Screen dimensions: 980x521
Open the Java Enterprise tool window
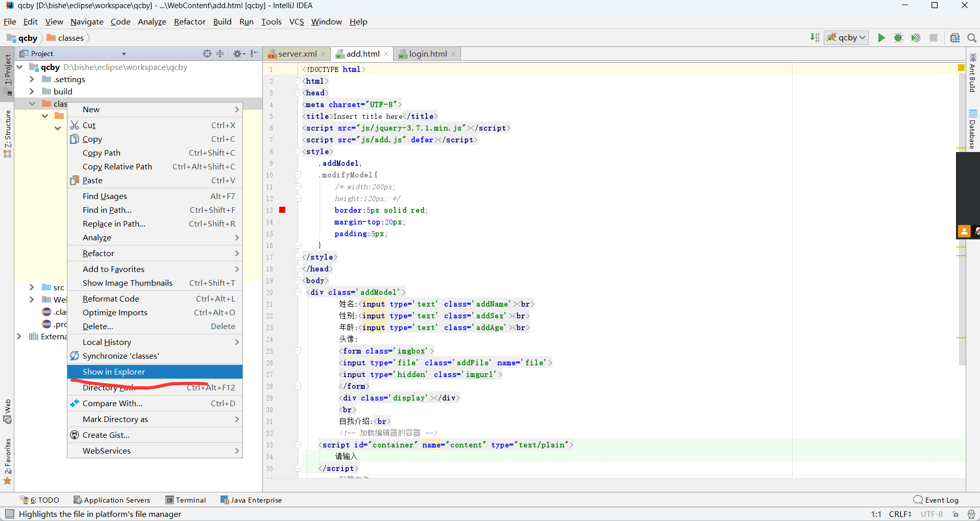point(251,500)
